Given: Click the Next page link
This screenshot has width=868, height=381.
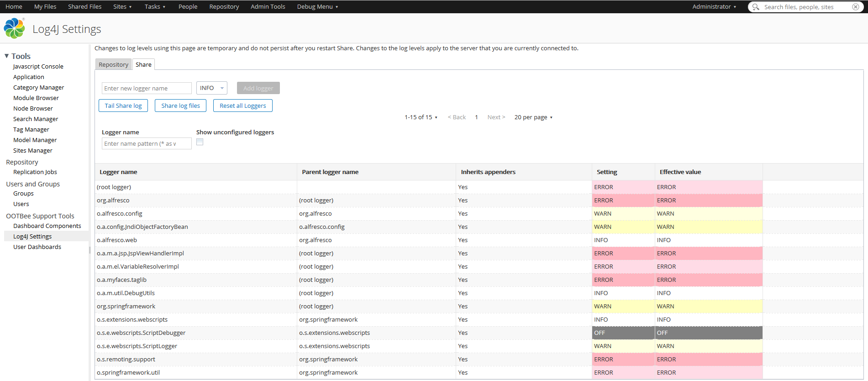Looking at the screenshot, I should click(496, 117).
